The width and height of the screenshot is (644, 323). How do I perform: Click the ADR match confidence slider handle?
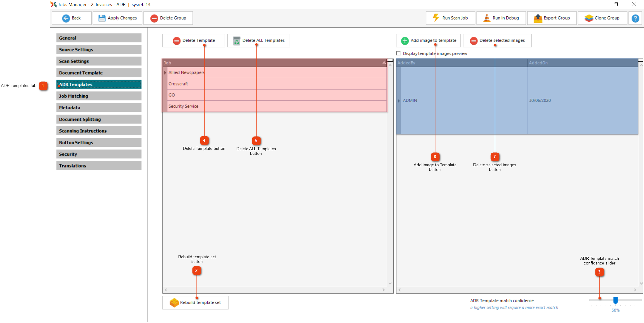616,300
